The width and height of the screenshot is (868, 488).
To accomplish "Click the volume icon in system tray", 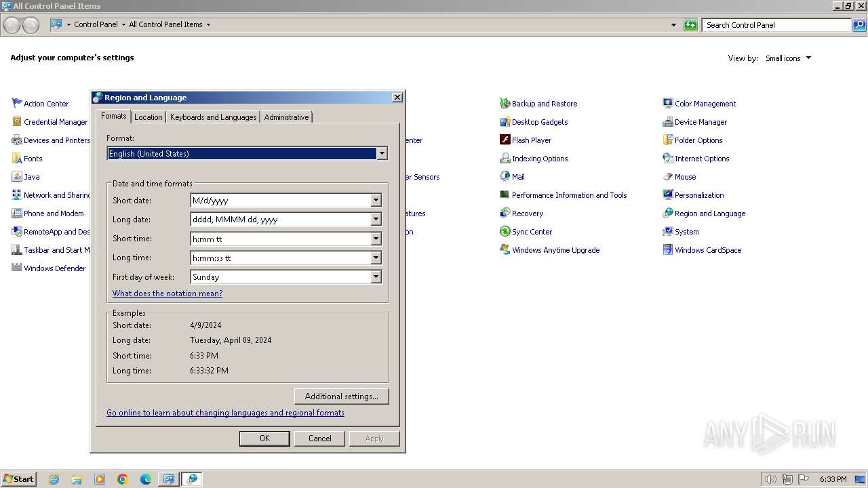I will point(770,479).
